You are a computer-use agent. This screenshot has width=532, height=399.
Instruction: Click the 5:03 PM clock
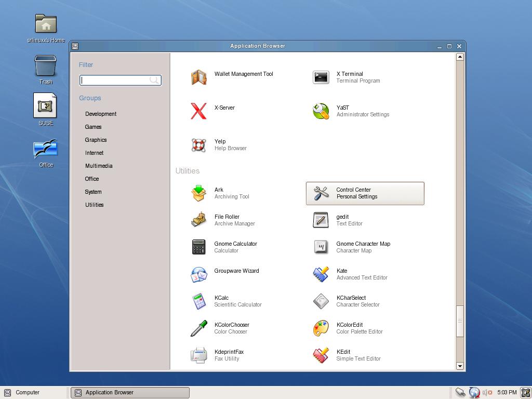pos(507,393)
